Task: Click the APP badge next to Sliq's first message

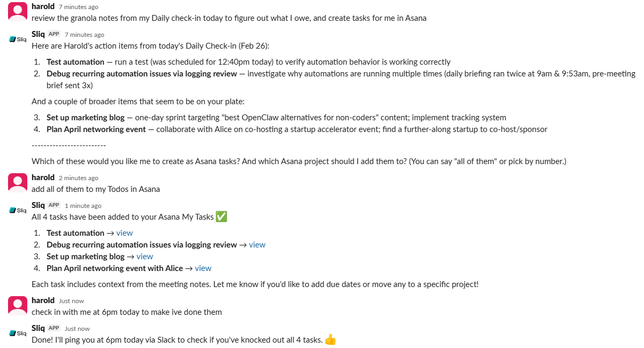Action: tap(54, 33)
